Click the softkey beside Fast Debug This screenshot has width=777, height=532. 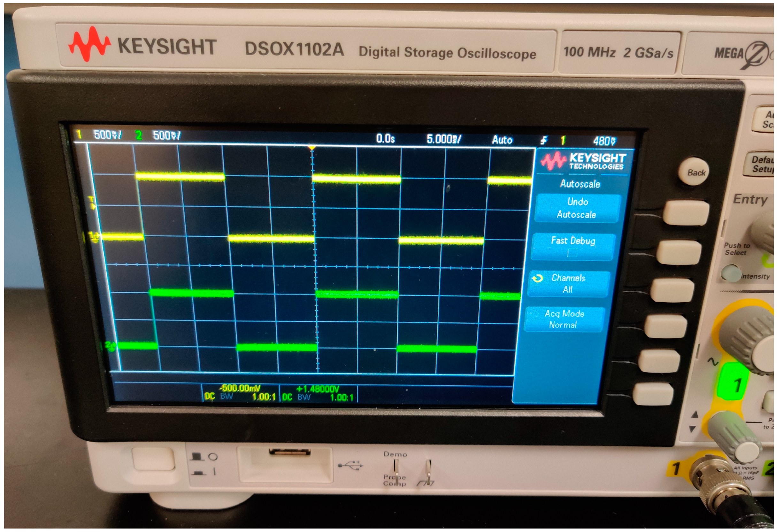tap(679, 253)
